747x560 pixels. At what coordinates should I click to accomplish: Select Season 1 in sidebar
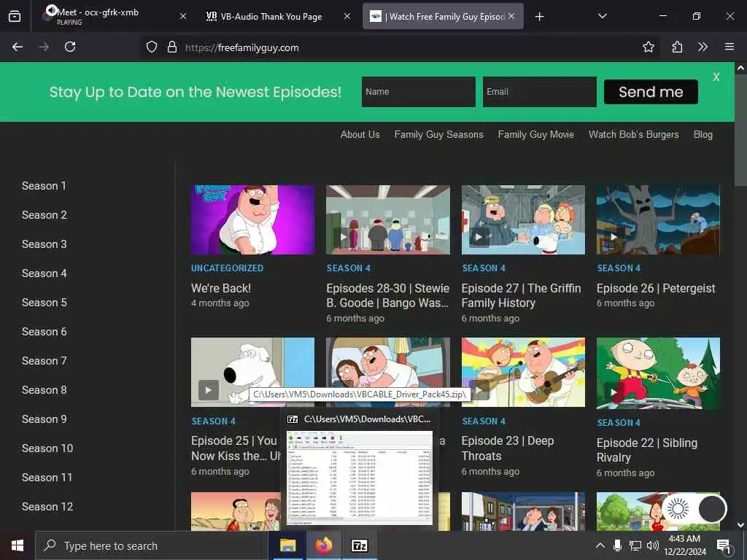click(44, 186)
